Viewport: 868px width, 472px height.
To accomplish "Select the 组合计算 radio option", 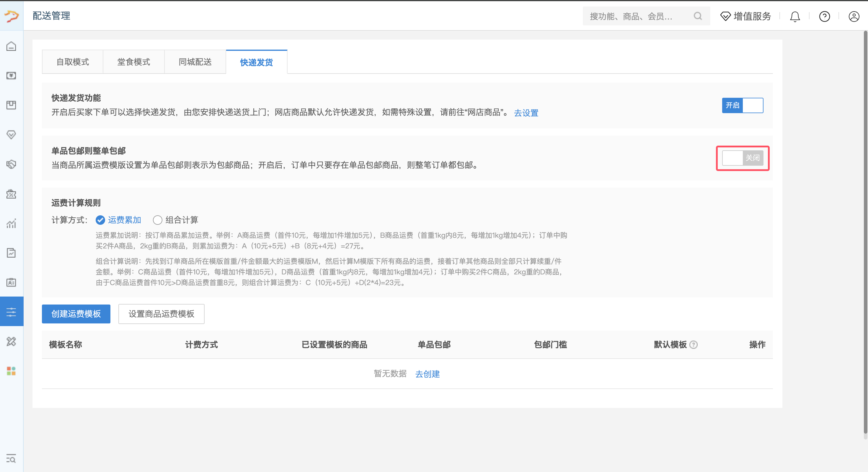I will (157, 220).
